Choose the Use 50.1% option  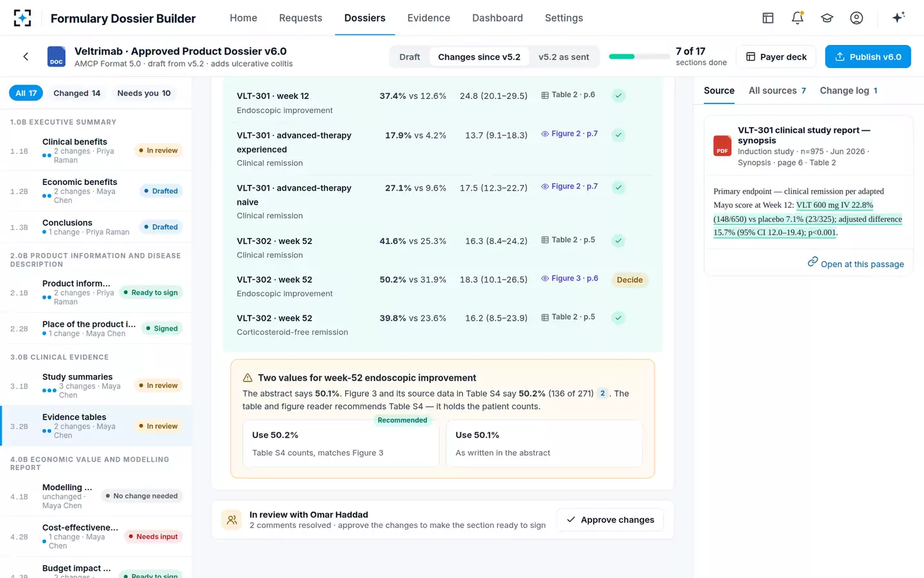[544, 443]
